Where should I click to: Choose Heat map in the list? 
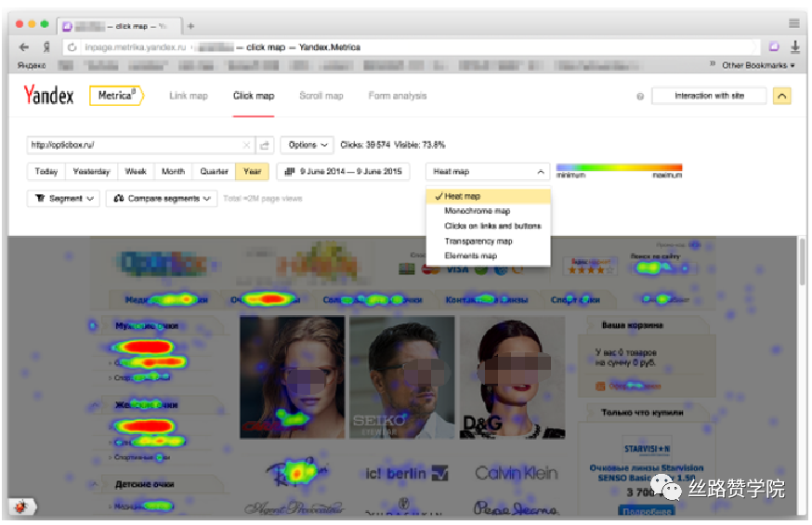tap(488, 196)
